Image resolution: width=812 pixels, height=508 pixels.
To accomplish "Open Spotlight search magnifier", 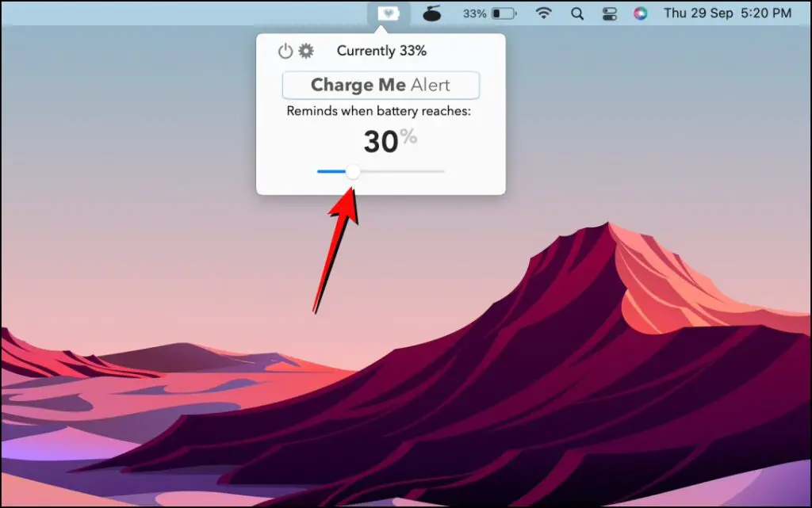I will [x=577, y=13].
